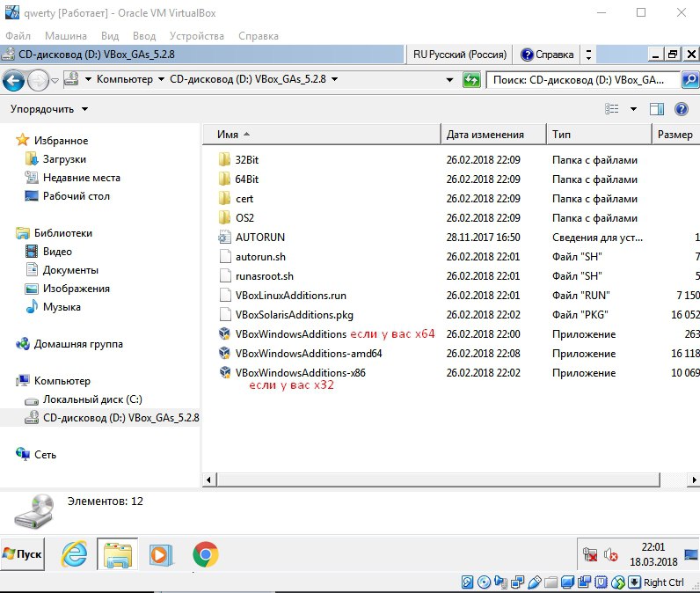This screenshot has width=700, height=593.
Task: Click the search magnifier button
Action: 690,80
